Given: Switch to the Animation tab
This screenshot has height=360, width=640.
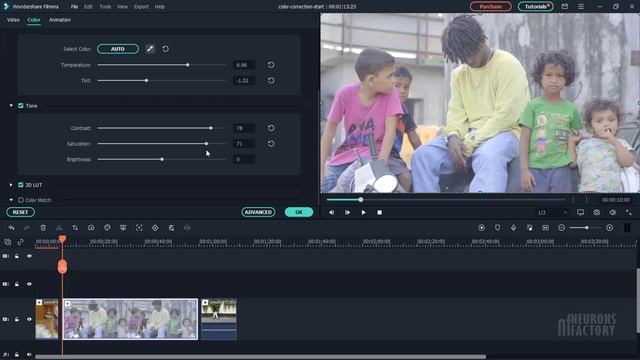Looking at the screenshot, I should click(x=60, y=20).
